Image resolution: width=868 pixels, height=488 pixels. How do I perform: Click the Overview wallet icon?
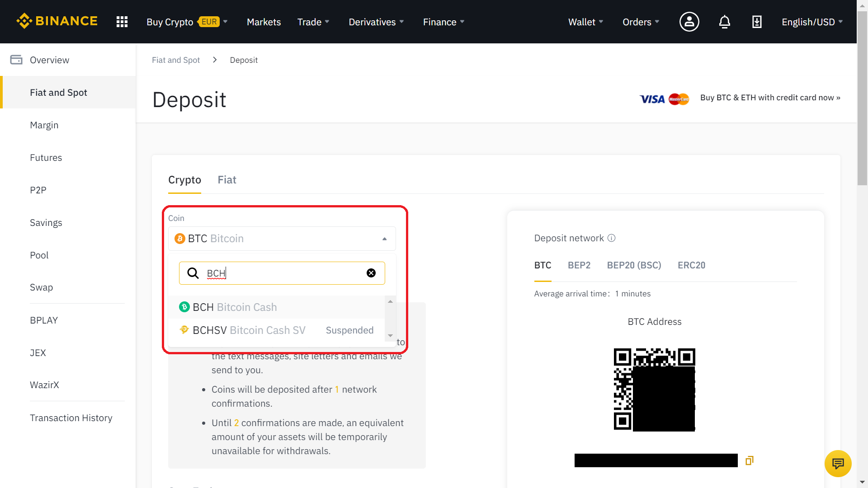16,60
